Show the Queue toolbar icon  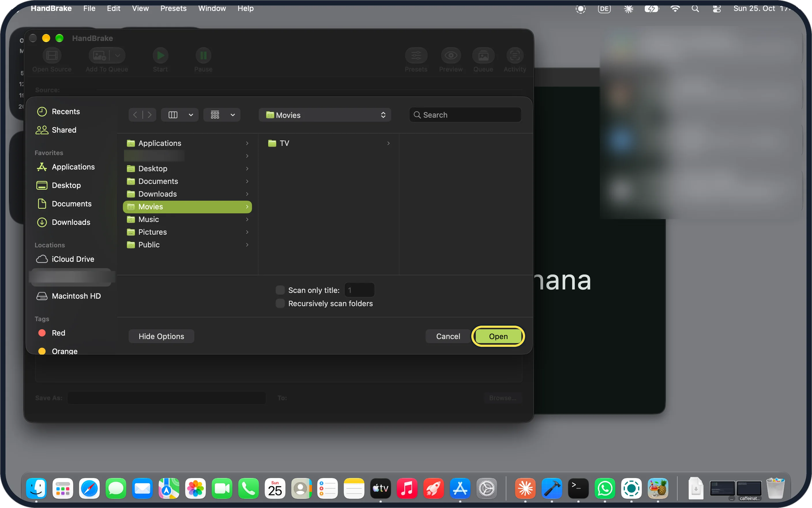pyautogui.click(x=483, y=55)
